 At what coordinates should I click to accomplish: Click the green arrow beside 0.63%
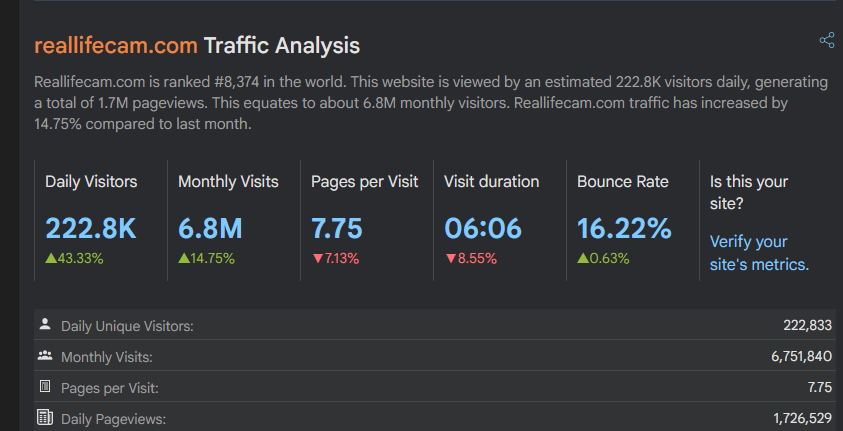tap(582, 258)
